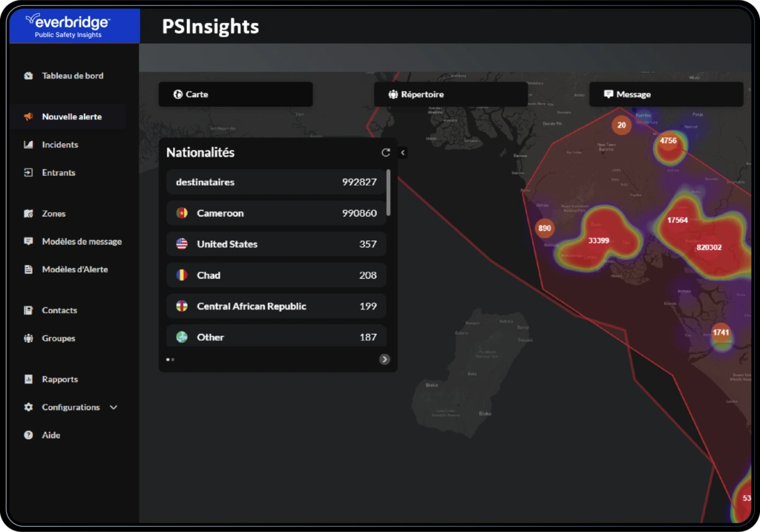Click the destinataires total row
This screenshot has height=532, width=760.
(x=276, y=182)
